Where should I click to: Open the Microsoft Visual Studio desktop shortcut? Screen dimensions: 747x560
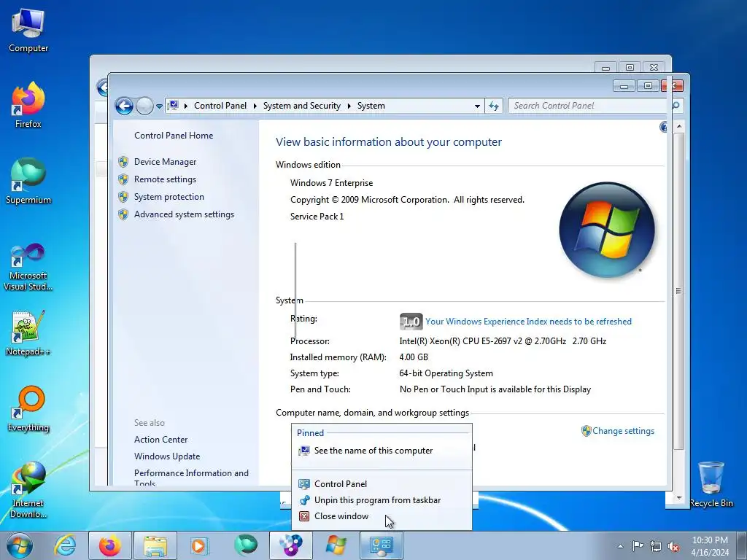coord(28,267)
